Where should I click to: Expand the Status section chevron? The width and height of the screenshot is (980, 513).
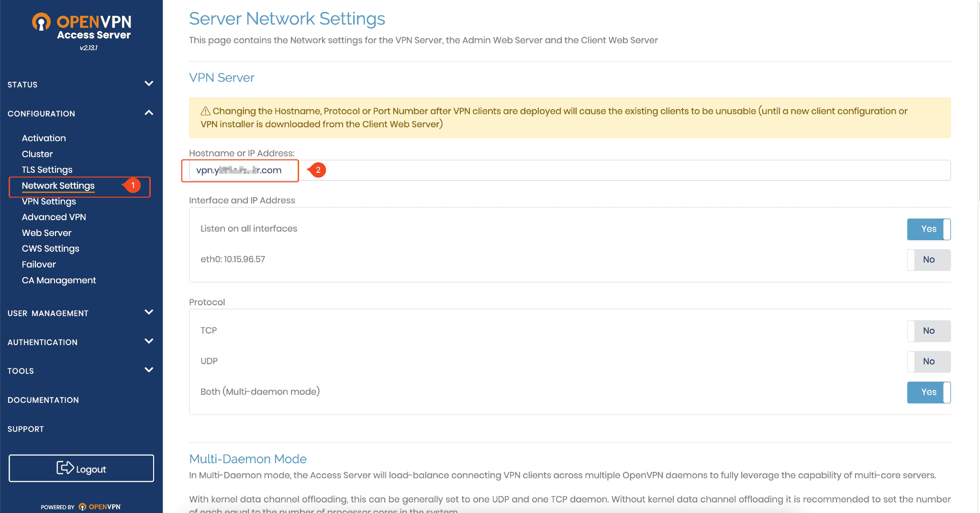pos(149,84)
